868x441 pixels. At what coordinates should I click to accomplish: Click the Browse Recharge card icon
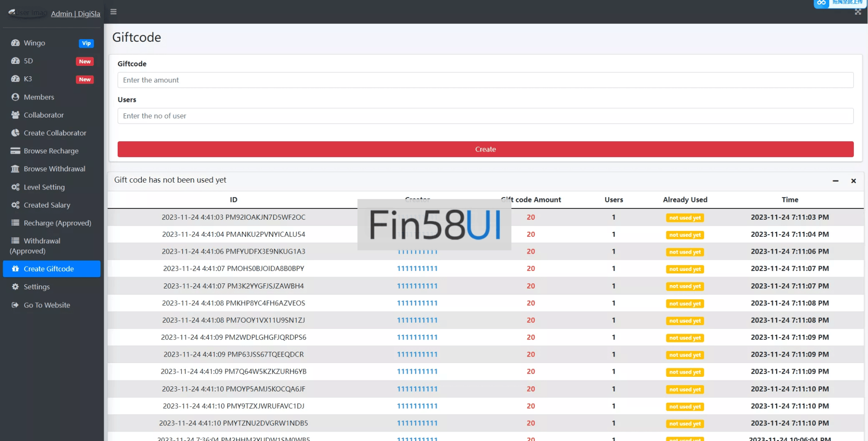click(16, 151)
